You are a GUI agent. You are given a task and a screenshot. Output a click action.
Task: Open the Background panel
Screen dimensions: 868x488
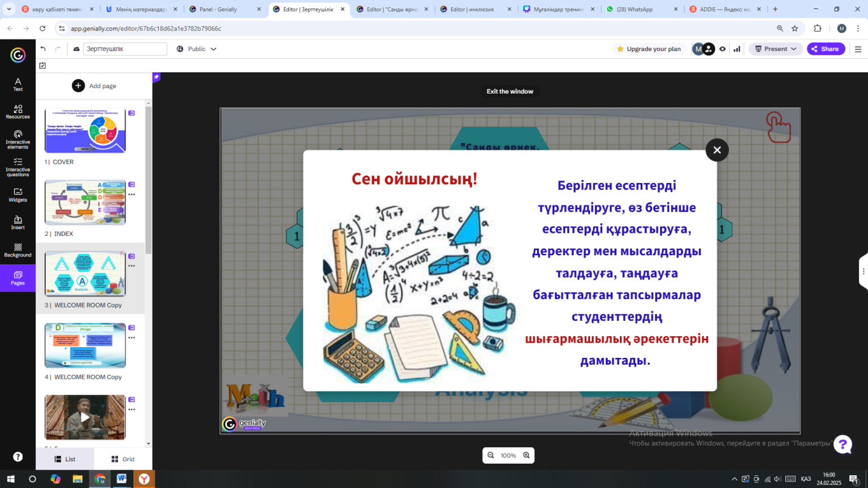[x=18, y=250]
